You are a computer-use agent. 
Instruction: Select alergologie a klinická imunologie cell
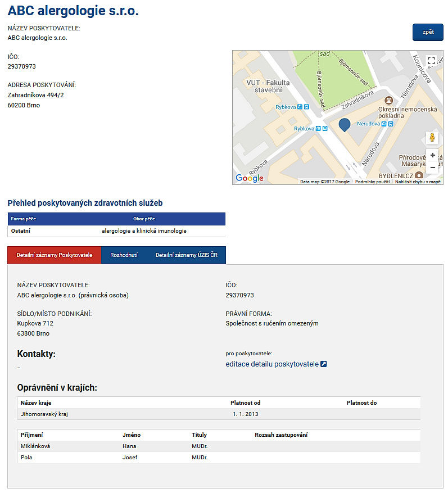point(144,231)
